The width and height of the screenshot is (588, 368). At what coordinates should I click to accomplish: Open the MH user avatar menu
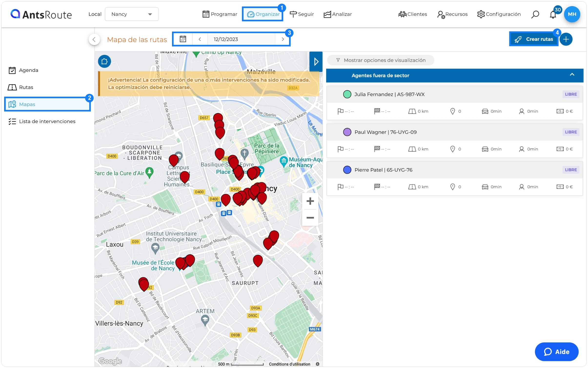click(x=572, y=14)
